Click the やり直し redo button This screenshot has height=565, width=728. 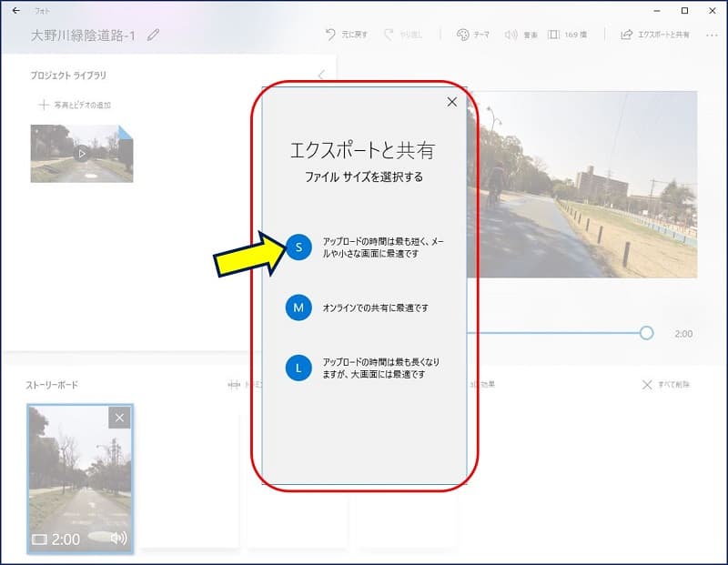click(403, 35)
